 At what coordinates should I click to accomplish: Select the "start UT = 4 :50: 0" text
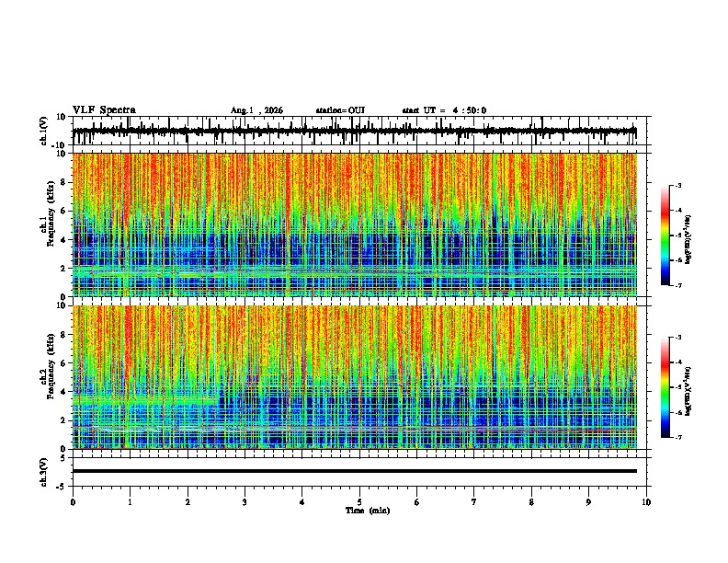click(x=444, y=110)
